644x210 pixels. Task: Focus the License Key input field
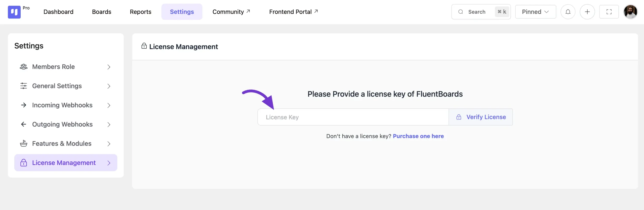pos(353,117)
